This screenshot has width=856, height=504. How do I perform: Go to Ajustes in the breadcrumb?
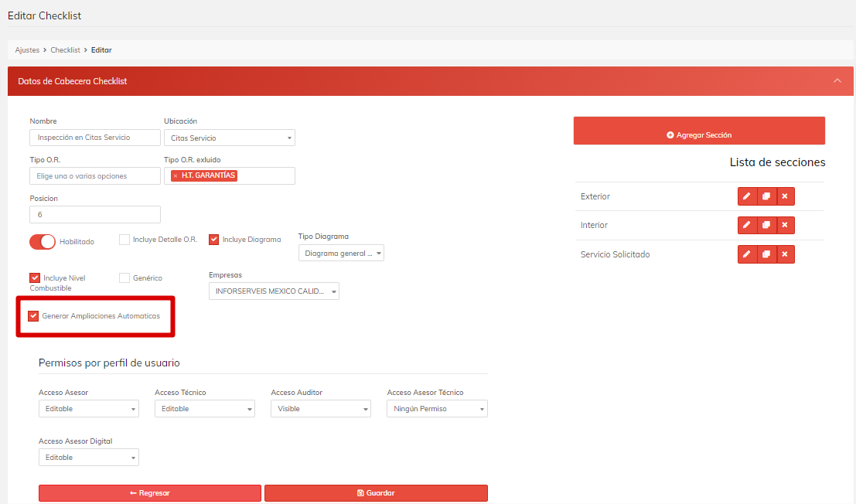point(27,50)
